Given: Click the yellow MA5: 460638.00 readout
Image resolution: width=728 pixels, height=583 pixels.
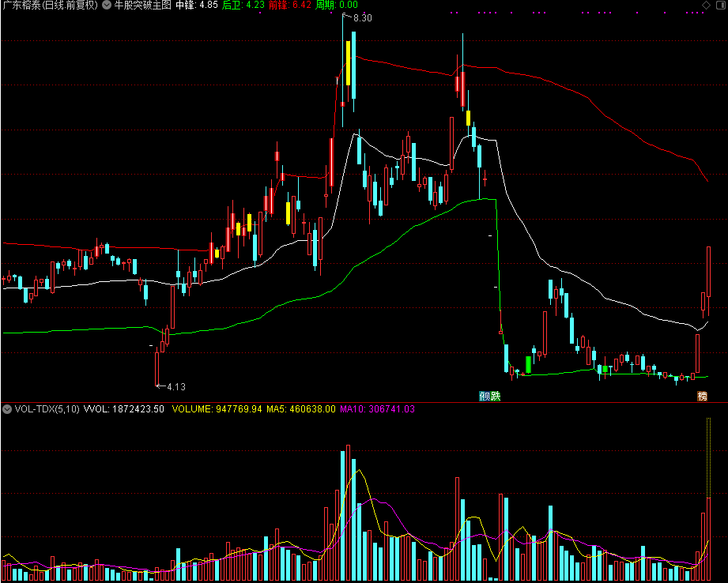Looking at the screenshot, I should pyautogui.click(x=301, y=409).
